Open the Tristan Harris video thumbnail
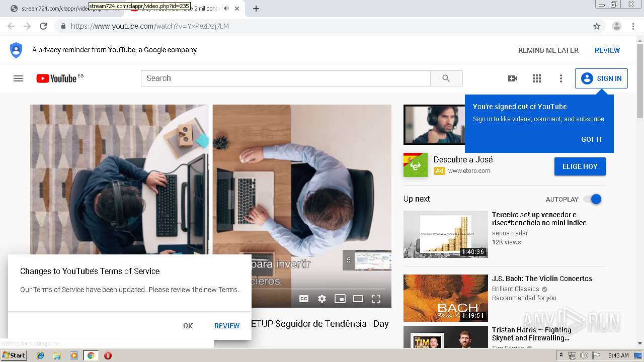644x362 pixels. pos(446,337)
